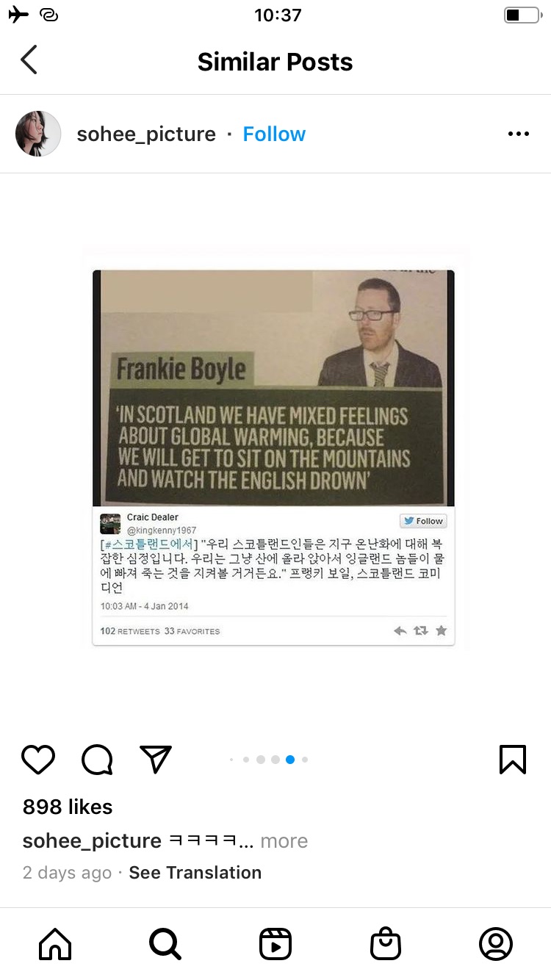Like the post with the heart icon

tap(38, 760)
